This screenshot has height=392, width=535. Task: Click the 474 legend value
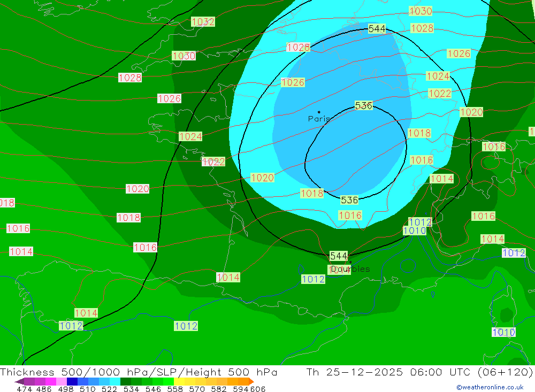[25, 389]
